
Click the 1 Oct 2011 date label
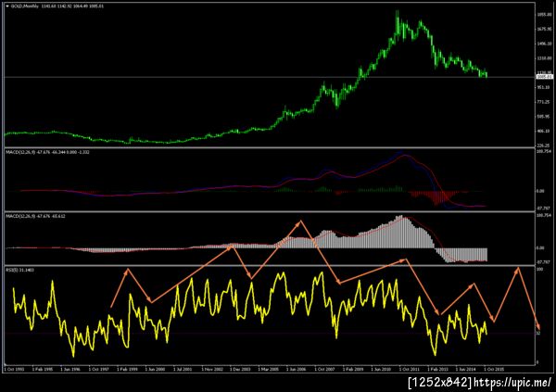pos(410,370)
